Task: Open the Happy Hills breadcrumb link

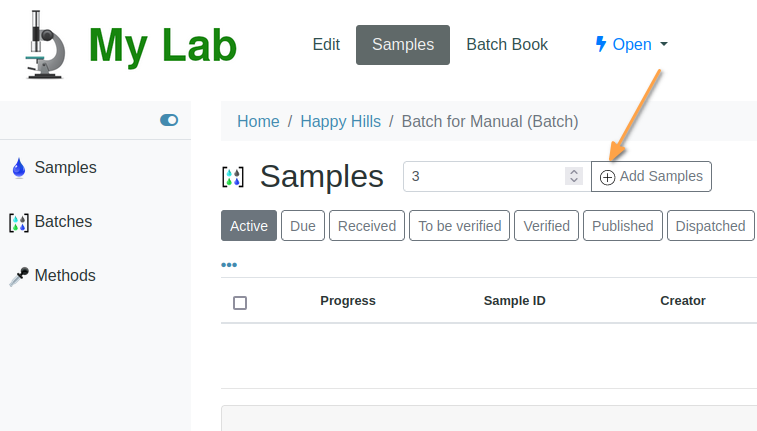Action: click(x=340, y=121)
